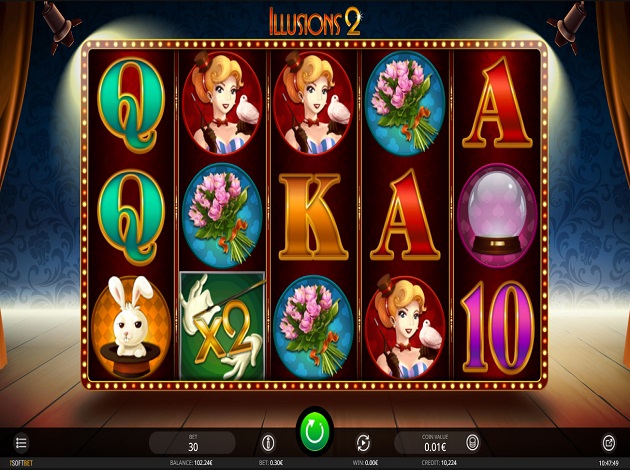
Task: Click the golden K symbol
Action: tap(313, 217)
